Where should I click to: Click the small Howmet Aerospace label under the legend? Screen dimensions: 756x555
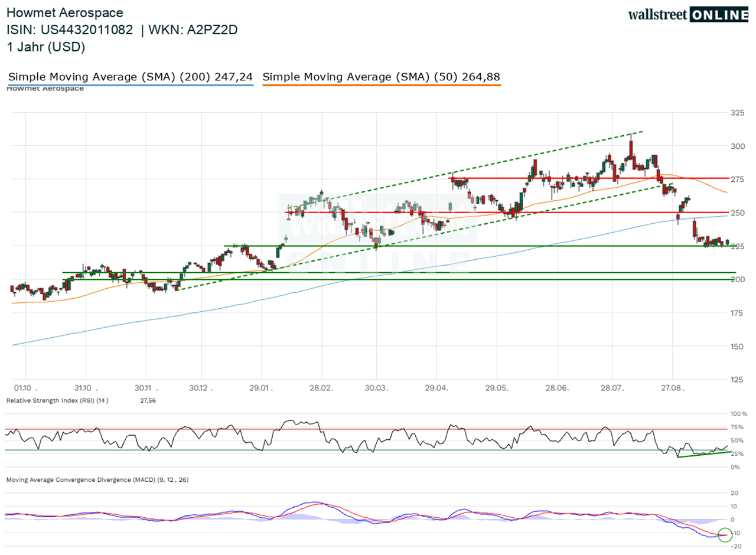(x=45, y=89)
